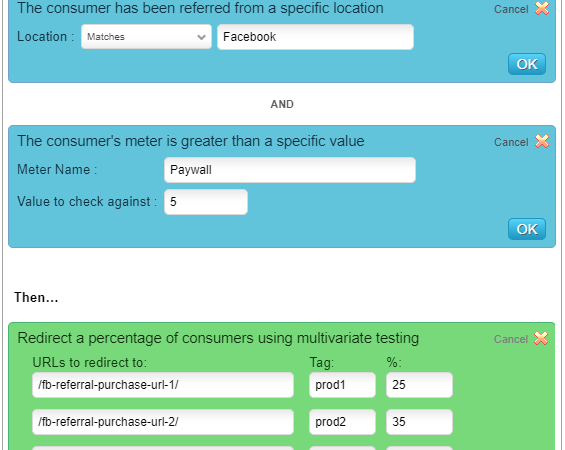Remove the referred location condition via X icon
This screenshot has height=450, width=565.
point(542,8)
